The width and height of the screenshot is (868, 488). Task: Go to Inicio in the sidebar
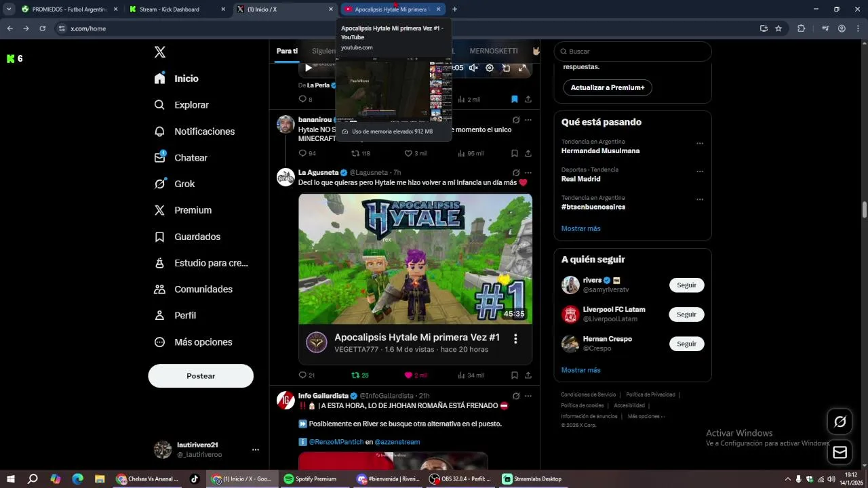176,79
